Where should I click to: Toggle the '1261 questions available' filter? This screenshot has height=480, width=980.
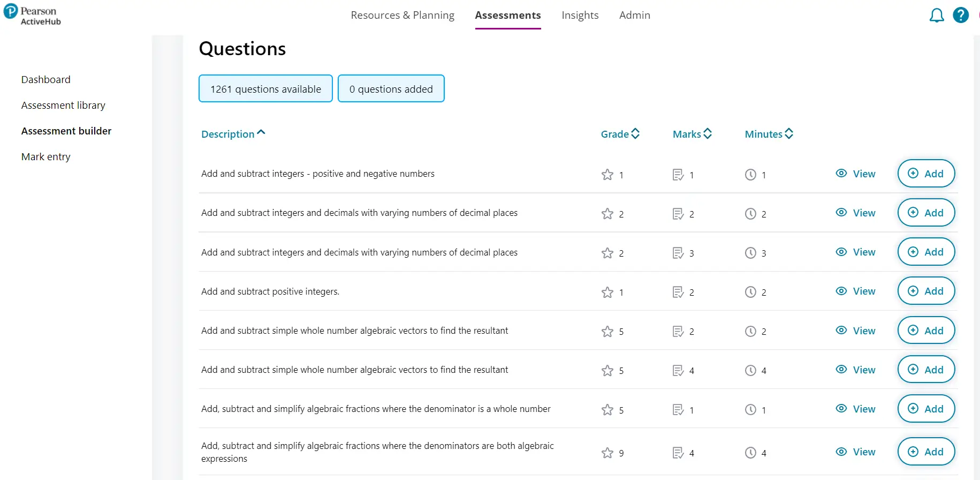[x=265, y=89]
